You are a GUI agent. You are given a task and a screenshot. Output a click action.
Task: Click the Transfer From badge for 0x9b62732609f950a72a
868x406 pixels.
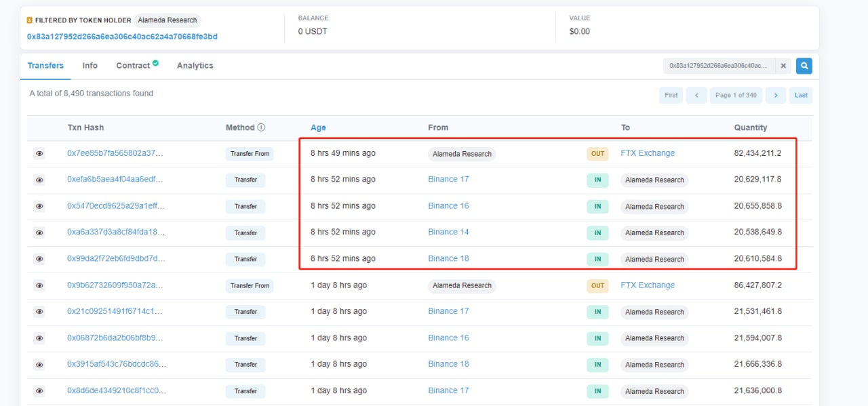pyautogui.click(x=250, y=286)
